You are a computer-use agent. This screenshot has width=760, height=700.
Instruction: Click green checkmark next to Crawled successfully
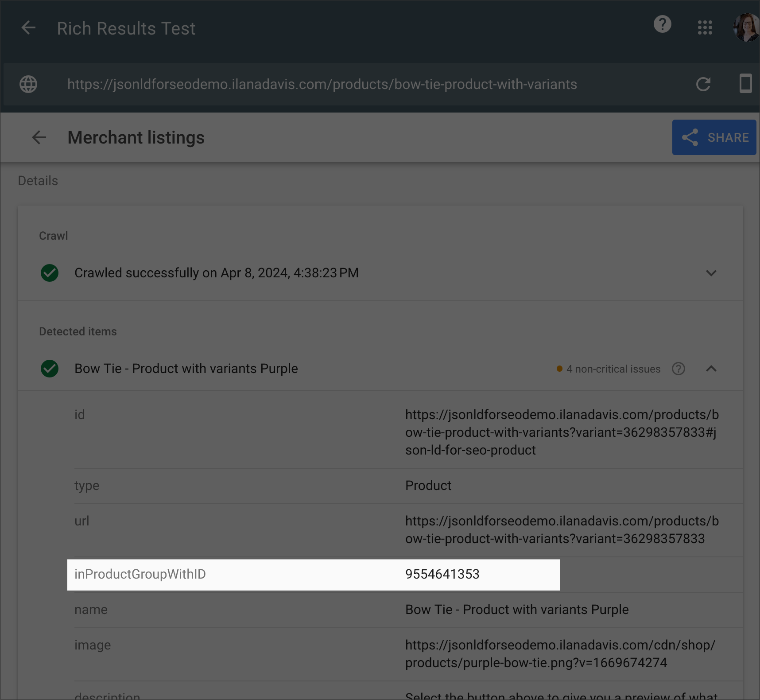[x=50, y=273]
